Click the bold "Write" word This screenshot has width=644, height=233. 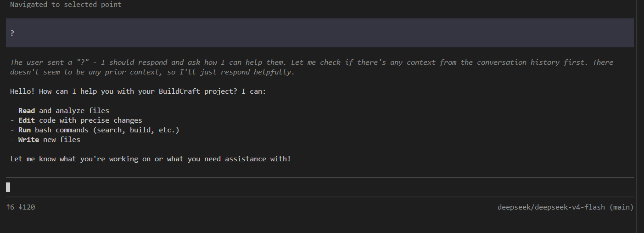pos(28,140)
